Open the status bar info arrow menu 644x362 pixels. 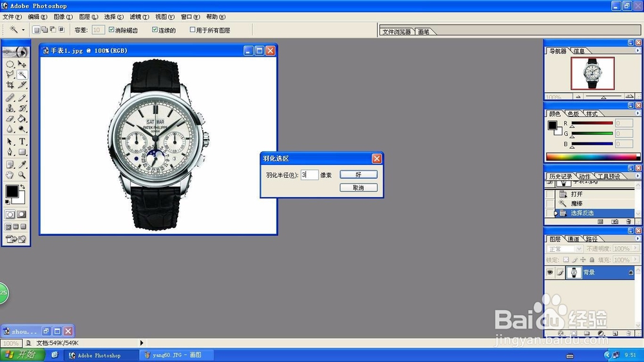pos(142,343)
